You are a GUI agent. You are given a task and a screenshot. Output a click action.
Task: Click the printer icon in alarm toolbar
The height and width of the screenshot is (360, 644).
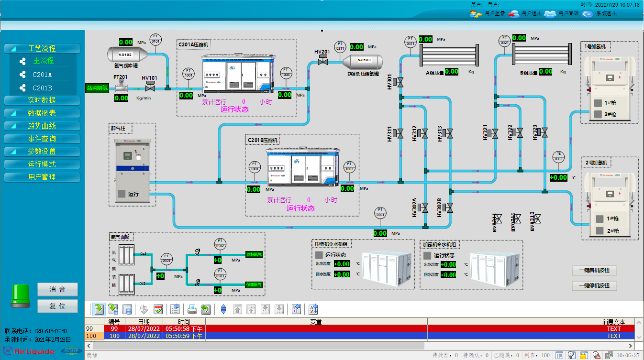(x=192, y=309)
